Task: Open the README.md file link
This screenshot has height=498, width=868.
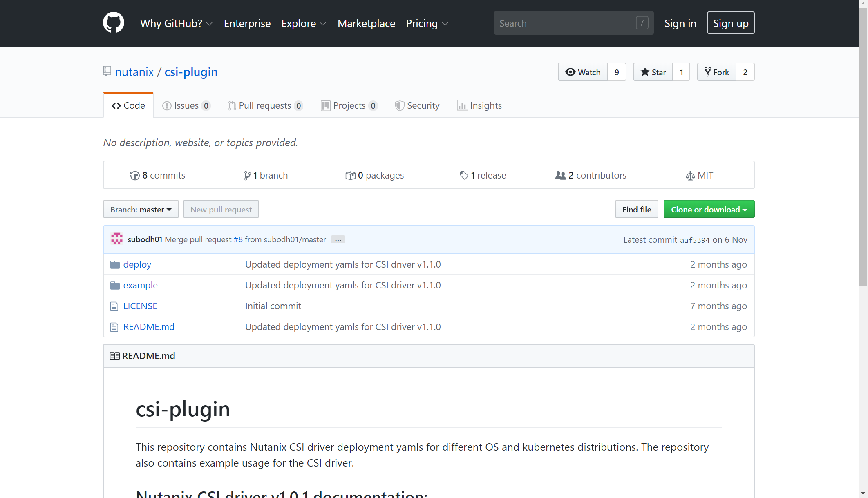Action: (x=149, y=327)
